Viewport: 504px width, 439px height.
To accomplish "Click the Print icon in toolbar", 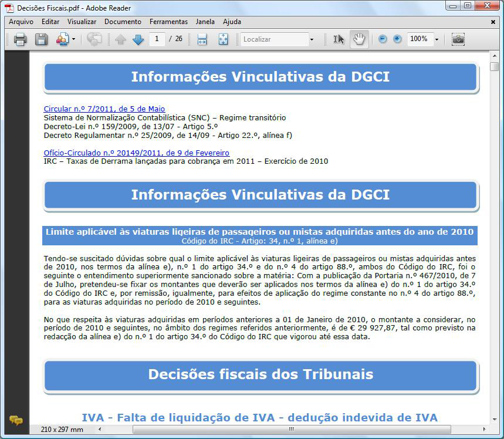I will coord(21,39).
